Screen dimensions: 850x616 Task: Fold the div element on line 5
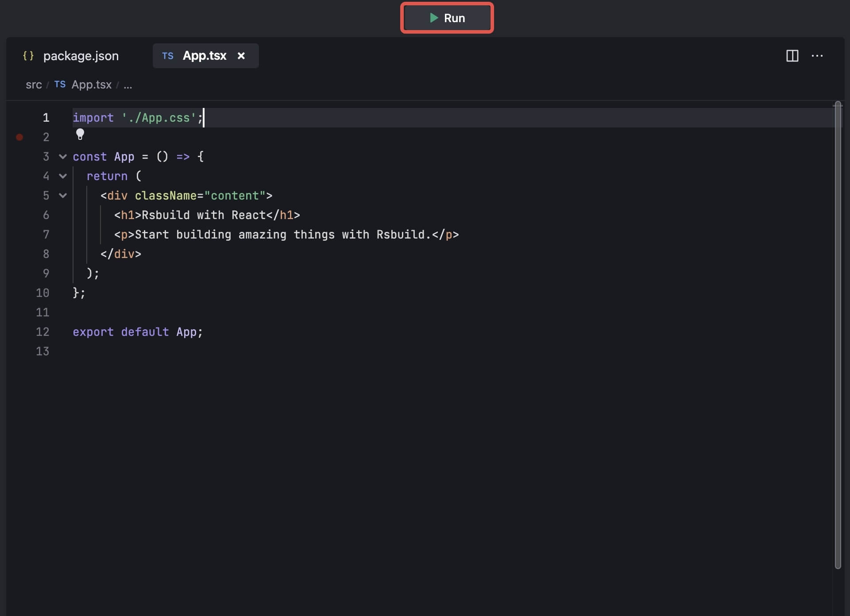click(63, 196)
